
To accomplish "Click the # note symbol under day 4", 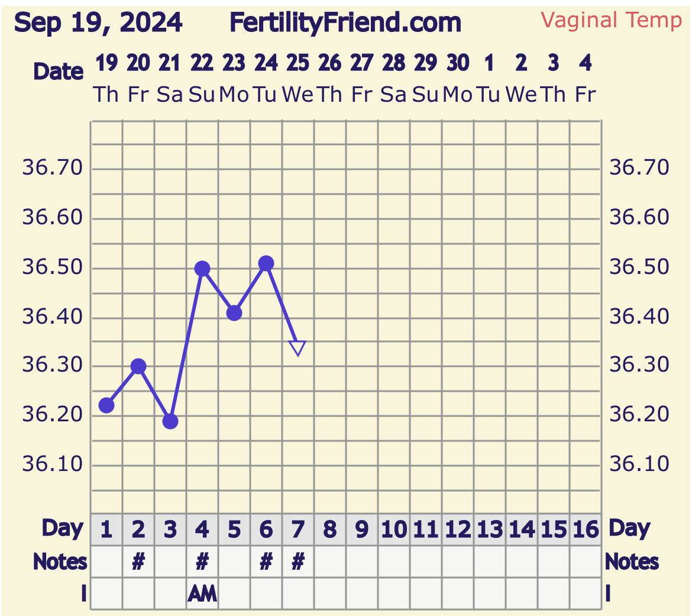I will click(202, 562).
